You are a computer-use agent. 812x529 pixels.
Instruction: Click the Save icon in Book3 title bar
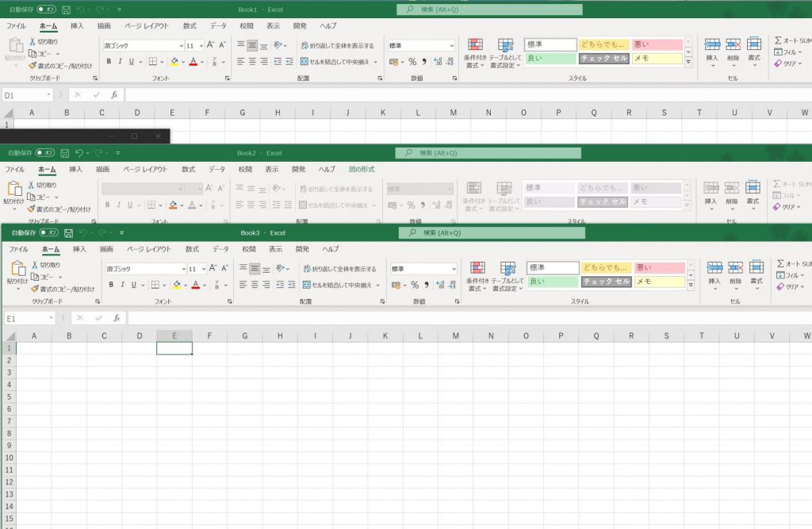(68, 233)
